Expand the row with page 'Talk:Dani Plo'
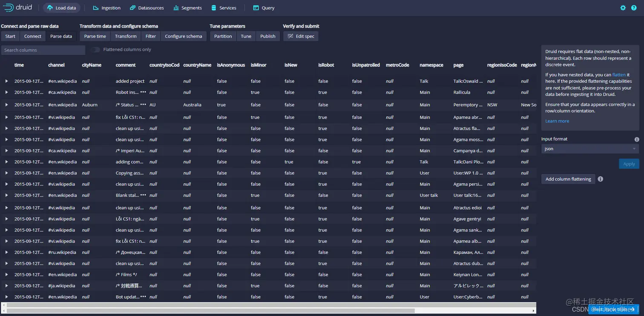The height and width of the screenshot is (316, 644). point(6,162)
